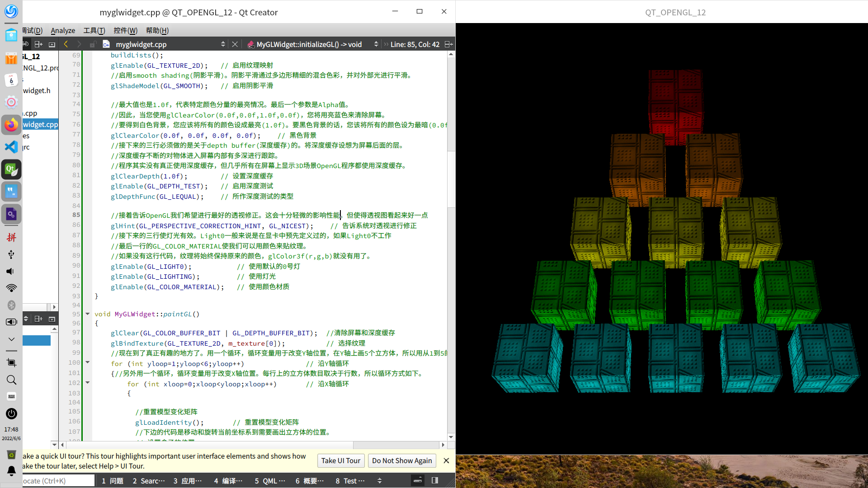Click the go back navigation arrow
This screenshot has height=488, width=868.
click(66, 44)
